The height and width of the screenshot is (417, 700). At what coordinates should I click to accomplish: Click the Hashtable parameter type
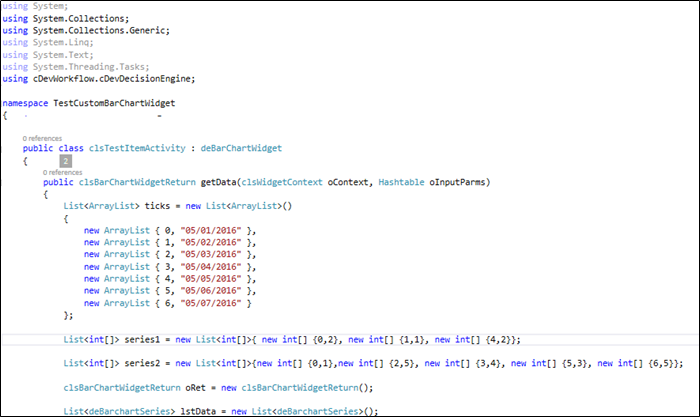(x=401, y=182)
